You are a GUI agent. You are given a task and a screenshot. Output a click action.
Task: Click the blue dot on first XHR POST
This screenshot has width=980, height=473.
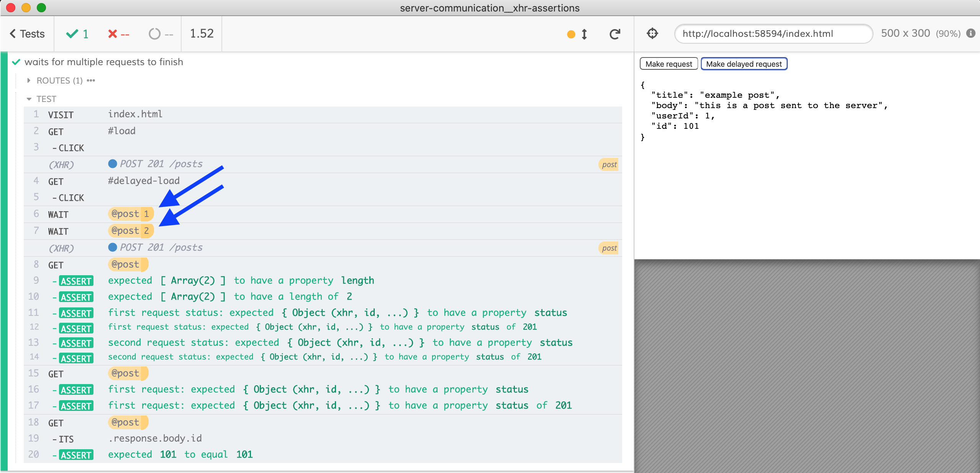point(112,164)
